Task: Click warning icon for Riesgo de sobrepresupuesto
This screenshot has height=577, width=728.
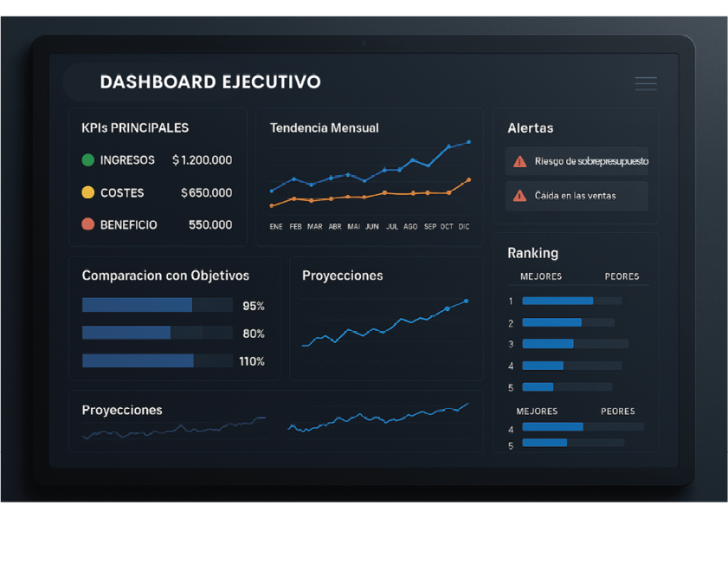Action: [x=519, y=161]
